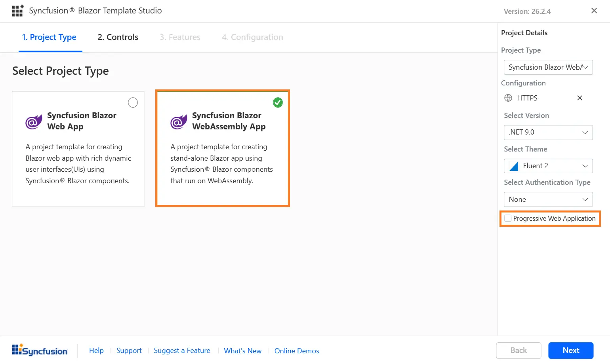The height and width of the screenshot is (364, 610).
Task: Click the Fluent 2 theme icon
Action: [514, 166]
